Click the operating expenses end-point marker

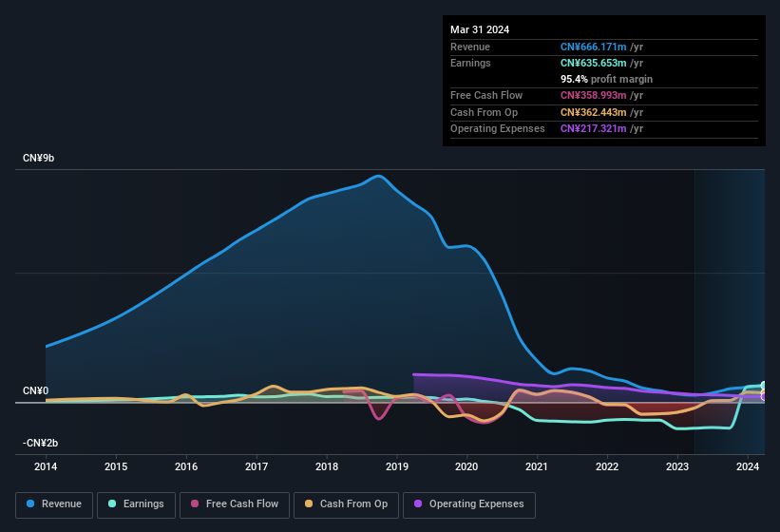[764, 397]
